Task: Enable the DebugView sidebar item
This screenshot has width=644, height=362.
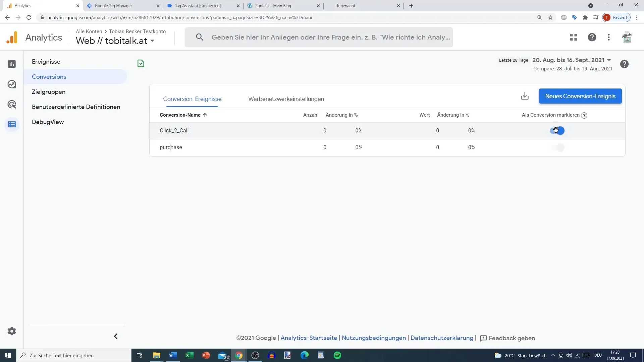Action: [x=48, y=122]
